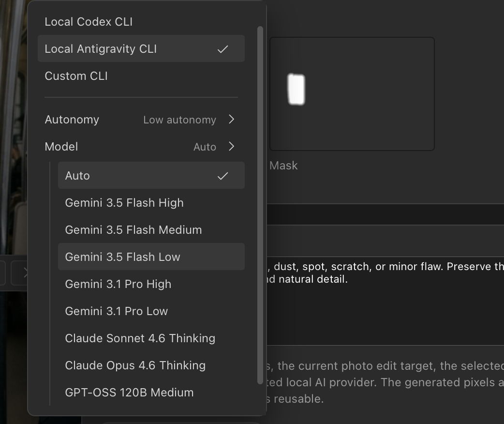
Task: Select the Auto model option
Action: point(151,175)
